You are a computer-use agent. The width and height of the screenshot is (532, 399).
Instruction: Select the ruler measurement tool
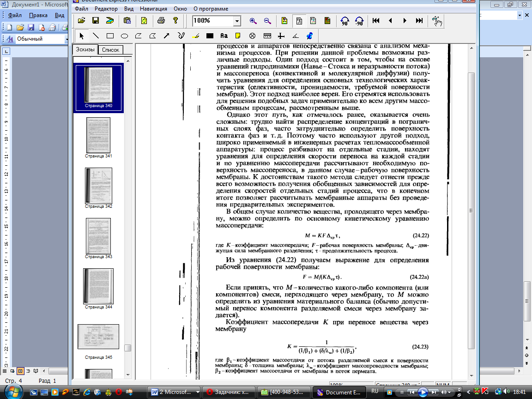coord(267,36)
